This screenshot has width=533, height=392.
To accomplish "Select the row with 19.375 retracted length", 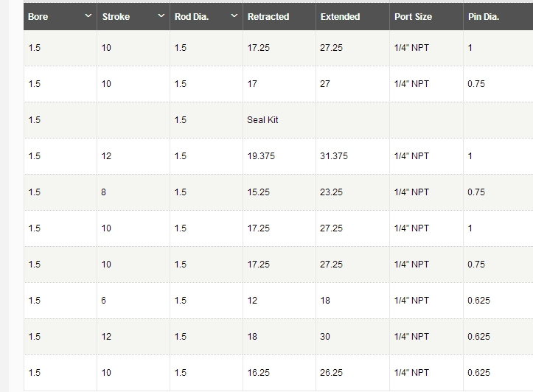I will pos(279,156).
